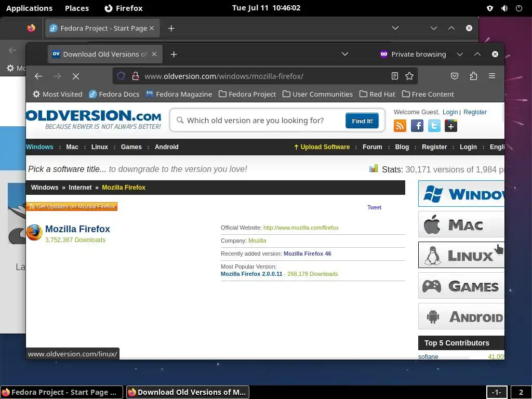Open the Forum link
Image resolution: width=532 pixels, height=399 pixels.
(372, 147)
